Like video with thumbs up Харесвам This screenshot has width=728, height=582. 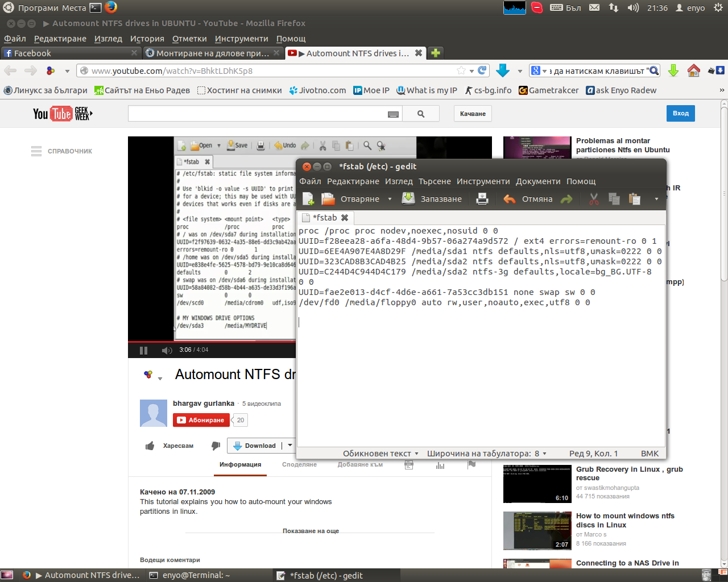tap(169, 446)
